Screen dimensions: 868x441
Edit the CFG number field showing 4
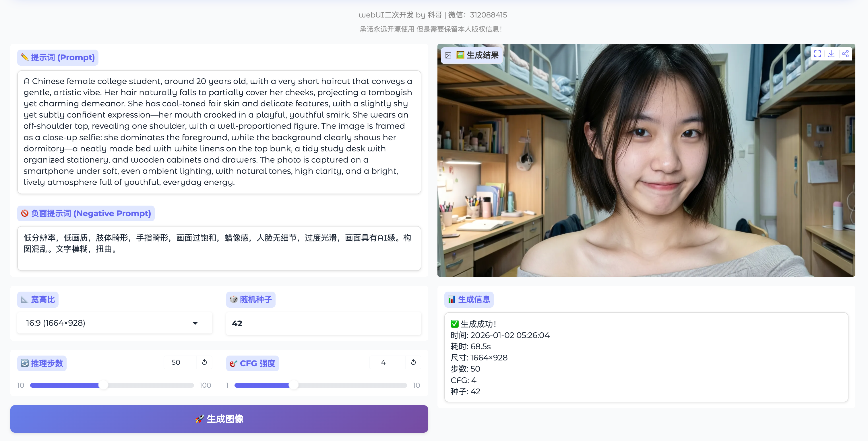pos(386,362)
